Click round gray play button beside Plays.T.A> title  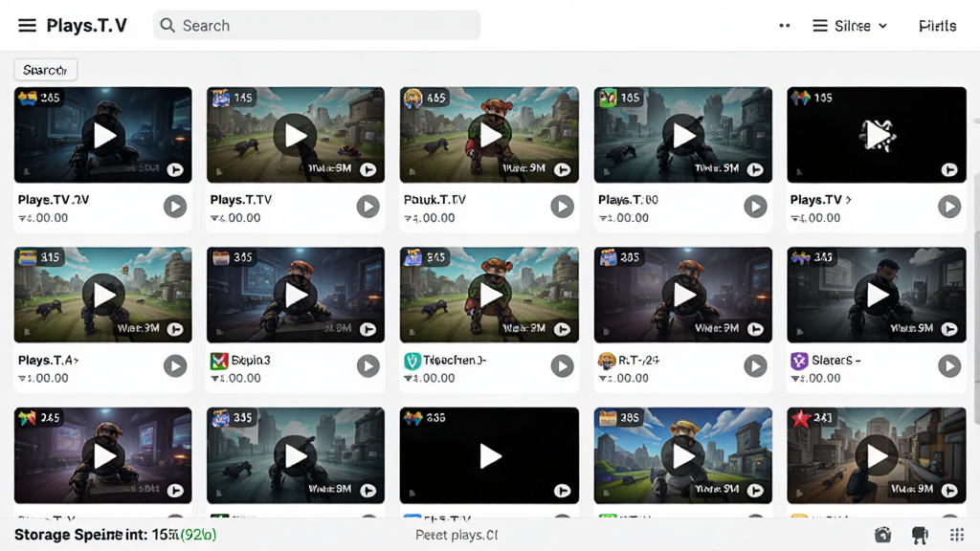tap(175, 366)
